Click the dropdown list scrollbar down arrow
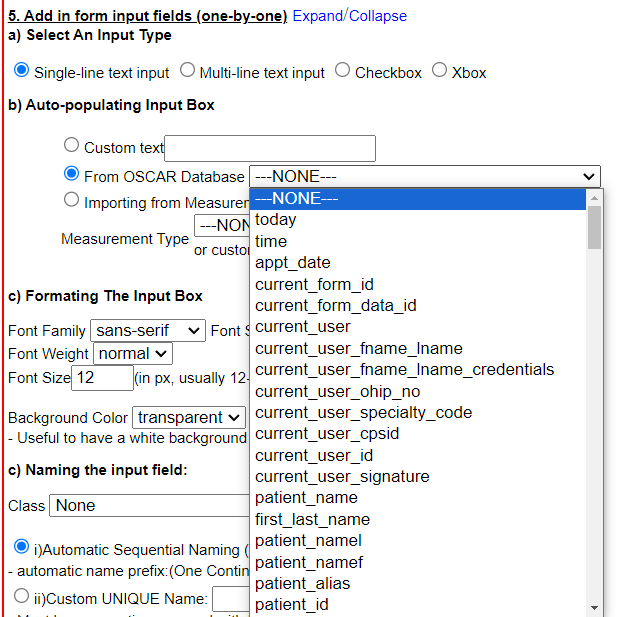 (x=594, y=607)
